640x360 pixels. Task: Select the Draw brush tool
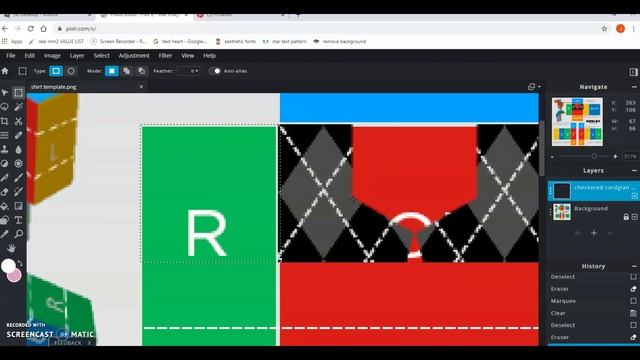(18, 178)
